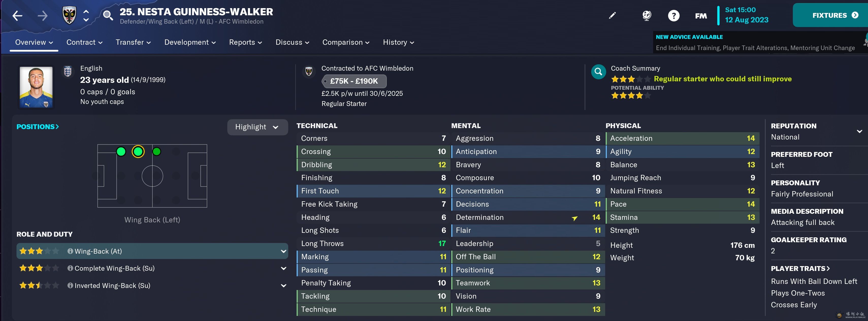Click the Fixtures button
This screenshot has width=868, height=321.
(834, 16)
